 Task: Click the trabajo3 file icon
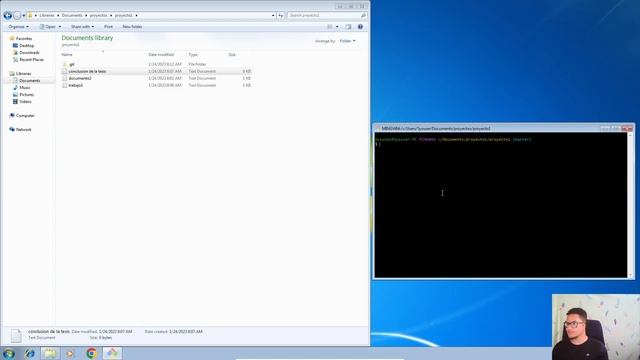point(64,85)
